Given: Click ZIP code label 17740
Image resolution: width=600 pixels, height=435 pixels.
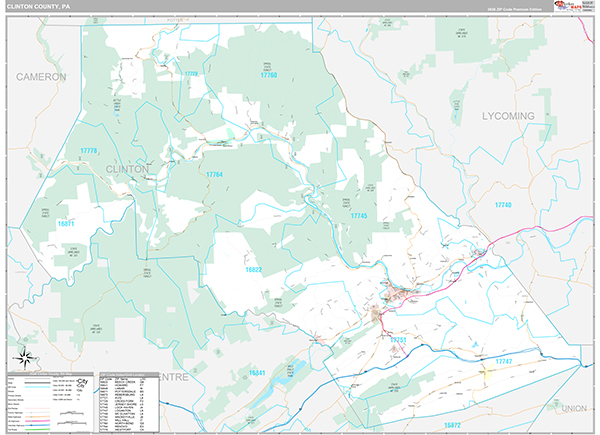Looking at the screenshot, I should pos(503,205).
